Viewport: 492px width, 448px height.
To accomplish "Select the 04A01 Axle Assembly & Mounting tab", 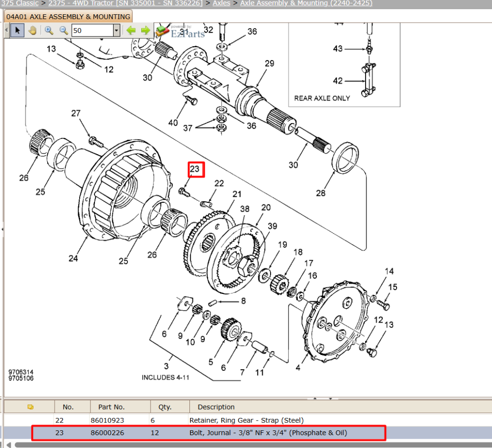I will [x=68, y=17].
